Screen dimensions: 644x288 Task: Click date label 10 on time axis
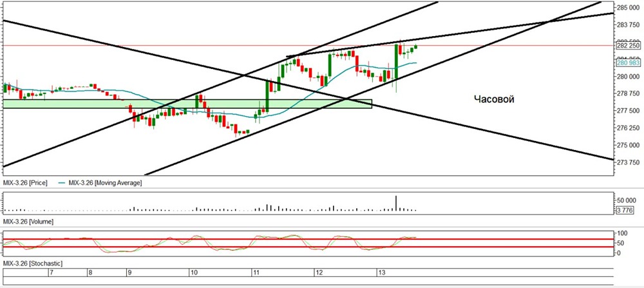[194, 273]
